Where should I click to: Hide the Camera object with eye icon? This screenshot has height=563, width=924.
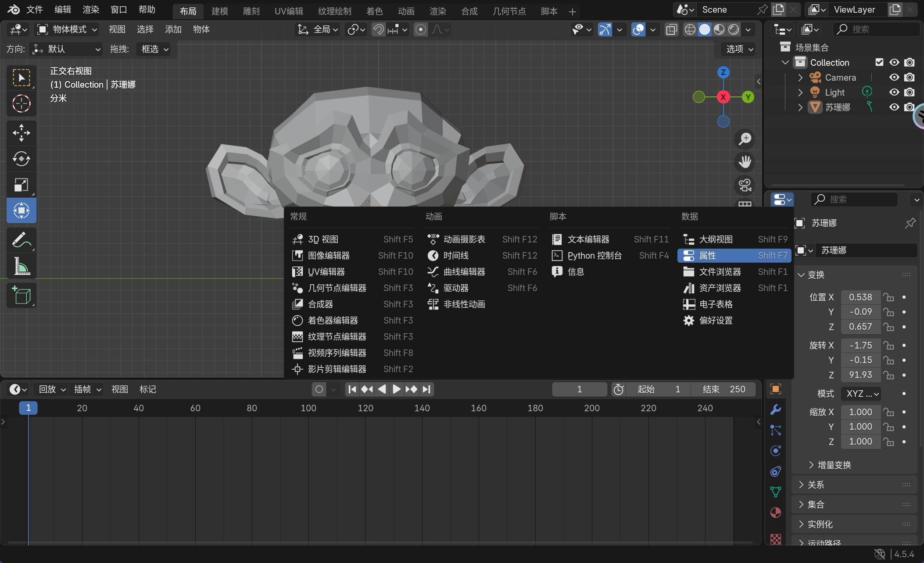[894, 78]
